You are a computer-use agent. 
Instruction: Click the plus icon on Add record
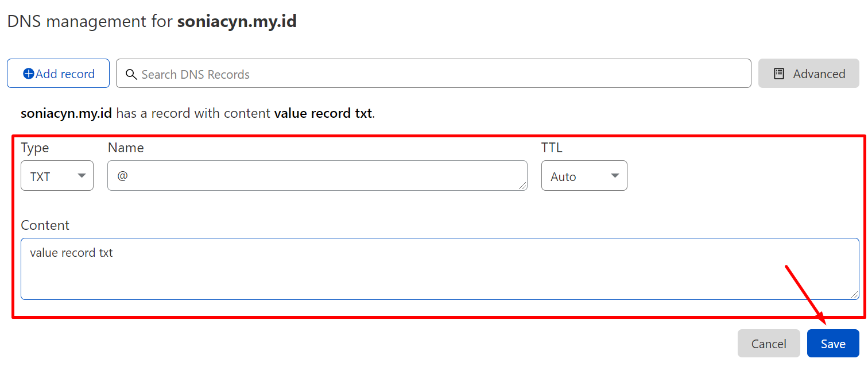point(29,74)
